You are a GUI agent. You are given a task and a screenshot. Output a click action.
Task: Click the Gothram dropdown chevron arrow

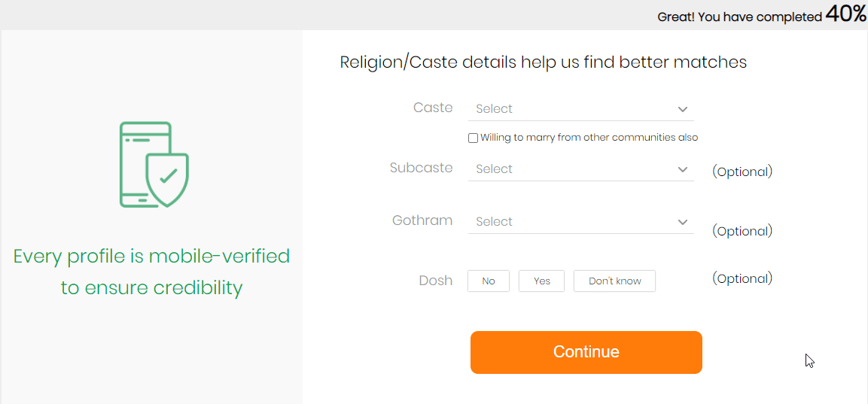pyautogui.click(x=683, y=222)
